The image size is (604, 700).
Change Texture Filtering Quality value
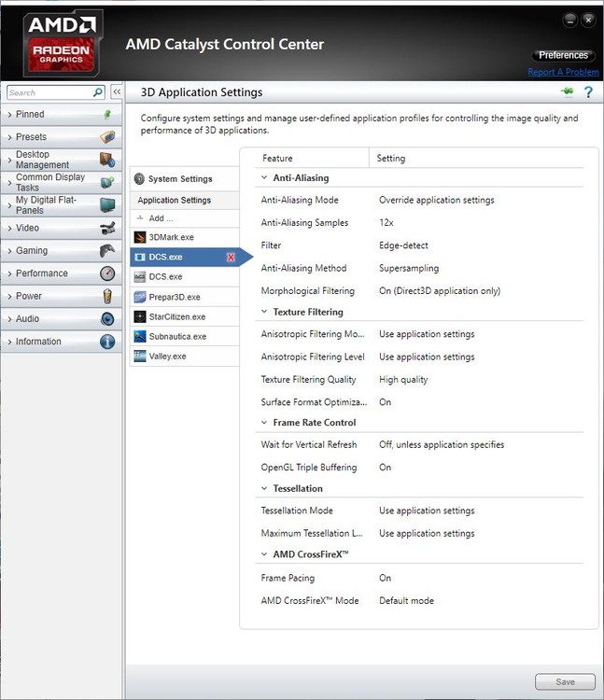click(x=403, y=380)
